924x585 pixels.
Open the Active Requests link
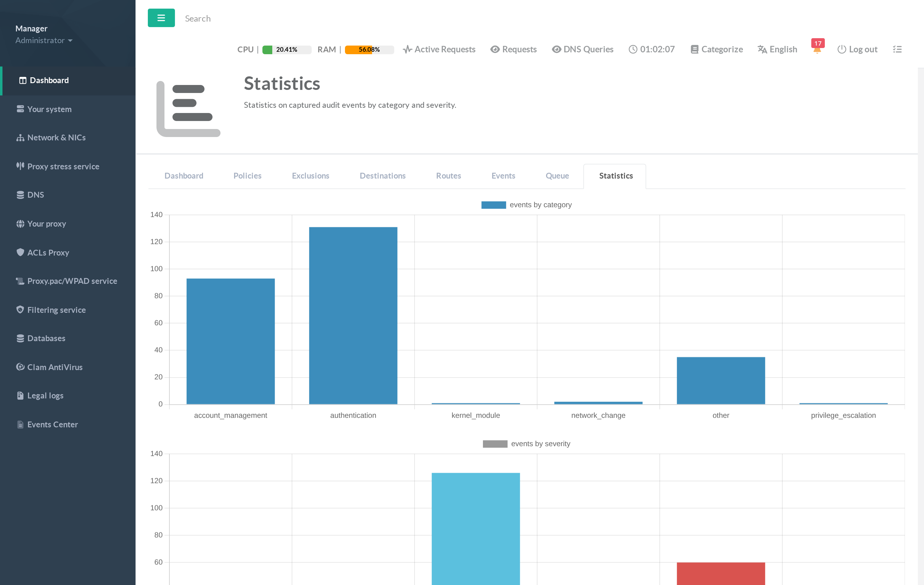439,50
